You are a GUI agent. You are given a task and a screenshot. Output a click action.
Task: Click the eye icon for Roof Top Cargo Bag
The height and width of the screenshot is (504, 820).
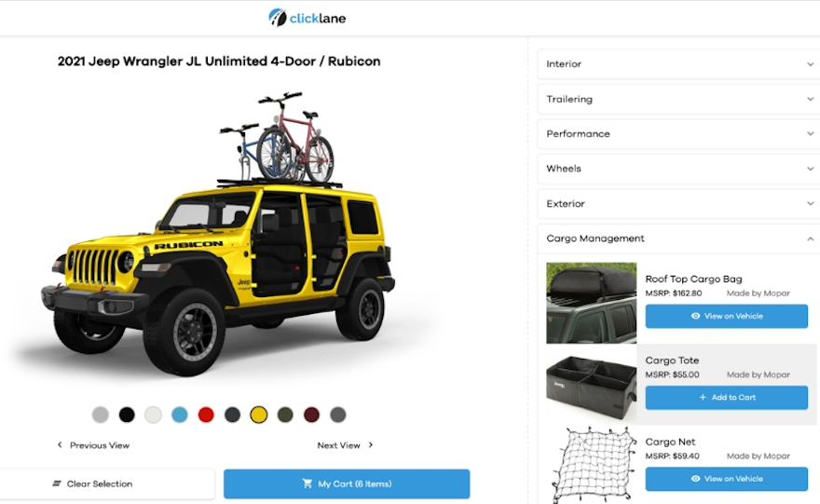point(695,316)
